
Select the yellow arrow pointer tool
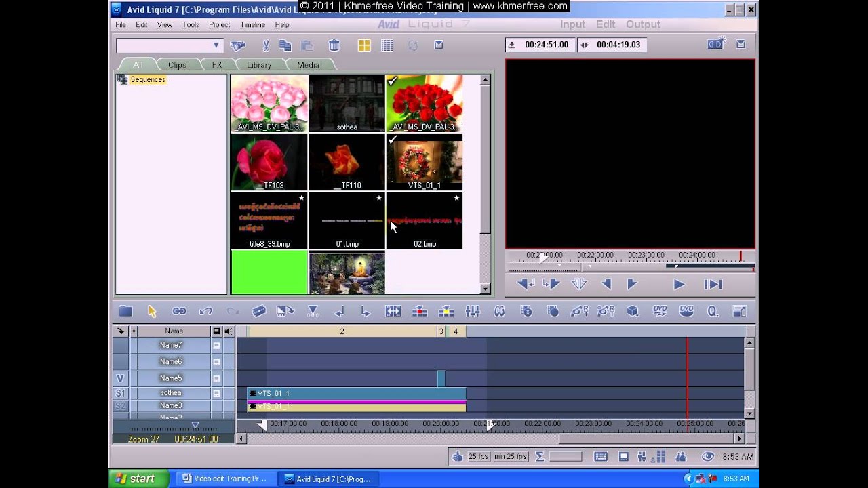point(152,311)
